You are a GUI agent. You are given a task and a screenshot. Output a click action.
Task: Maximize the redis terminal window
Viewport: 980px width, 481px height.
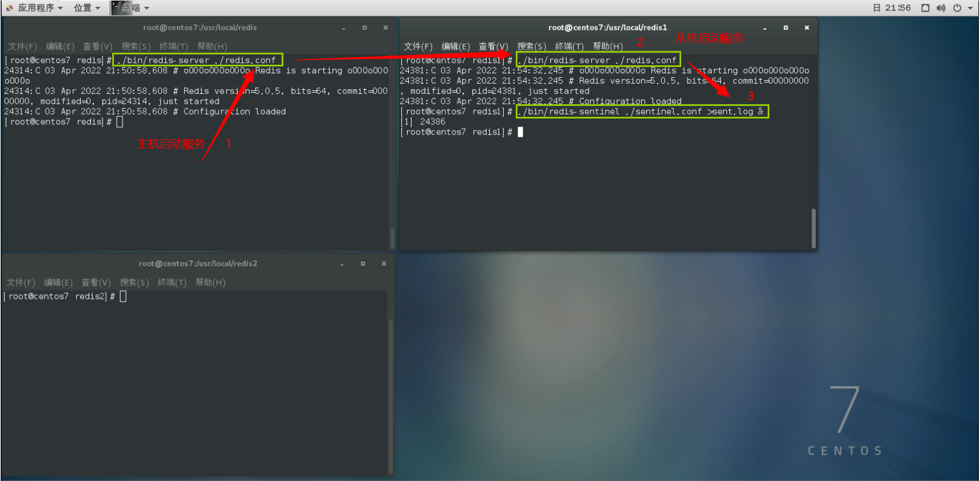365,27
